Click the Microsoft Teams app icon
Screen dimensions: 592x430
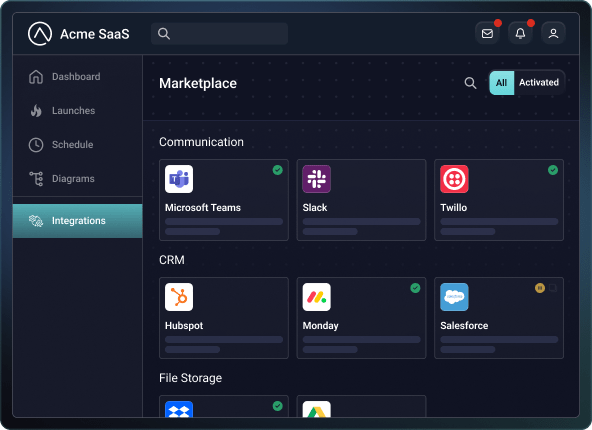pos(179,179)
